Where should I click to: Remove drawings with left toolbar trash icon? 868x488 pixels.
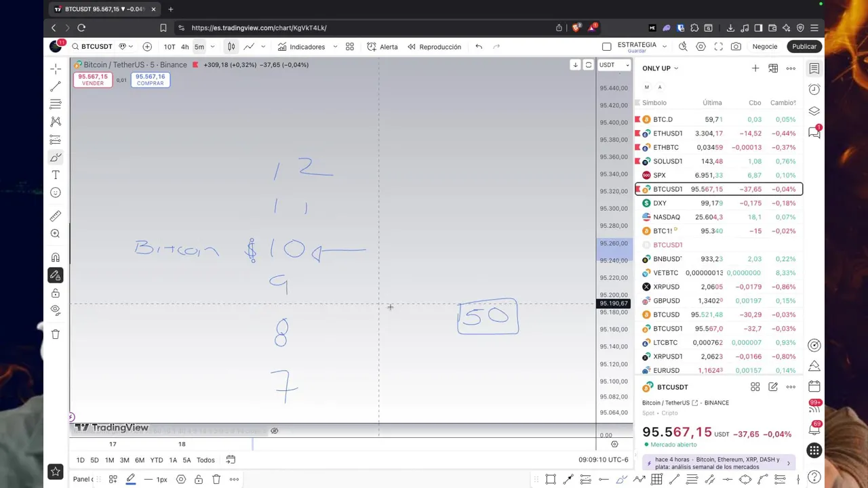[56, 334]
